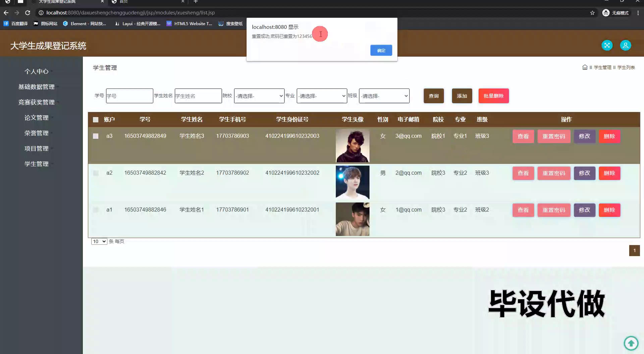Click the fullscreen toggle icon in header
Image resolution: width=644 pixels, height=354 pixels.
[607, 45]
